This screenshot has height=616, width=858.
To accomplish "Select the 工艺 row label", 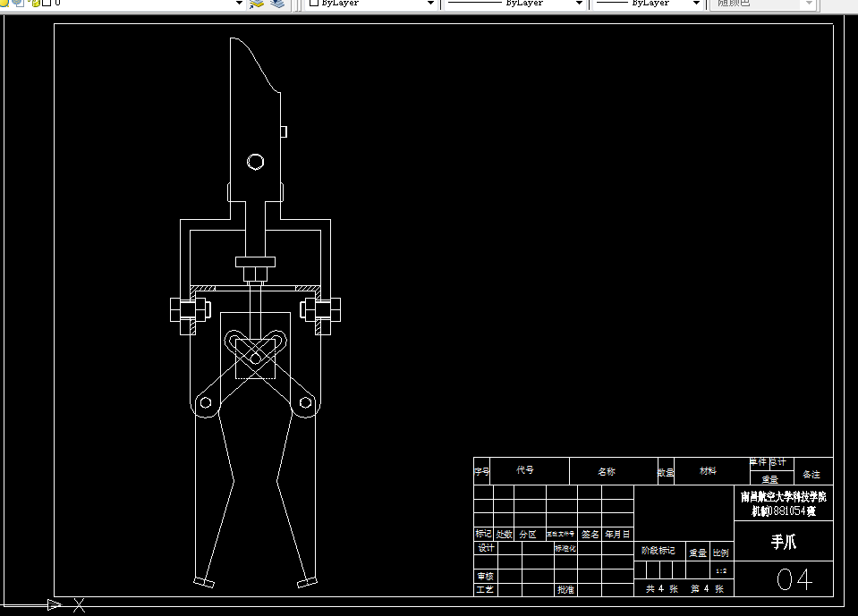I will pyautogui.click(x=485, y=589).
